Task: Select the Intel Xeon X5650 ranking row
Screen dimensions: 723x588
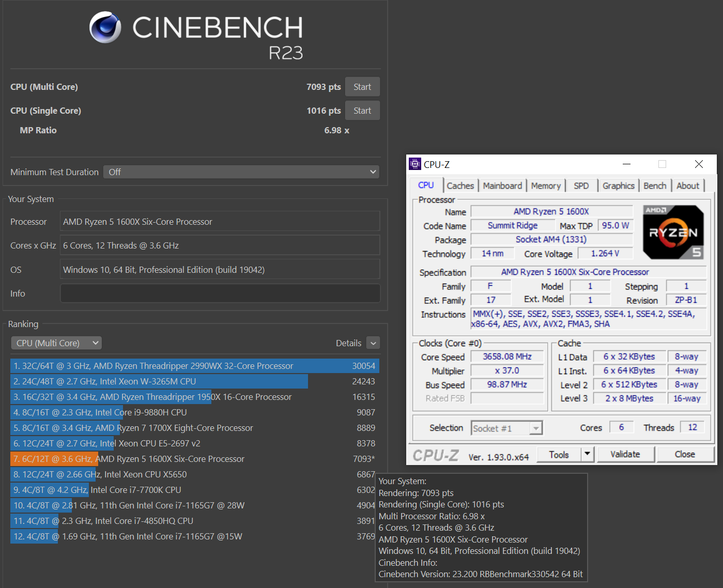Action: click(x=195, y=474)
